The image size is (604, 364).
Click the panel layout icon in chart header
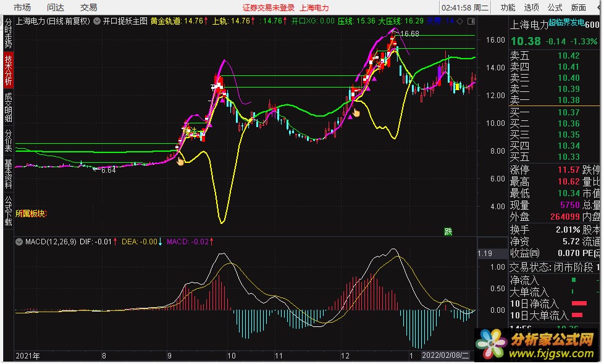(471, 22)
